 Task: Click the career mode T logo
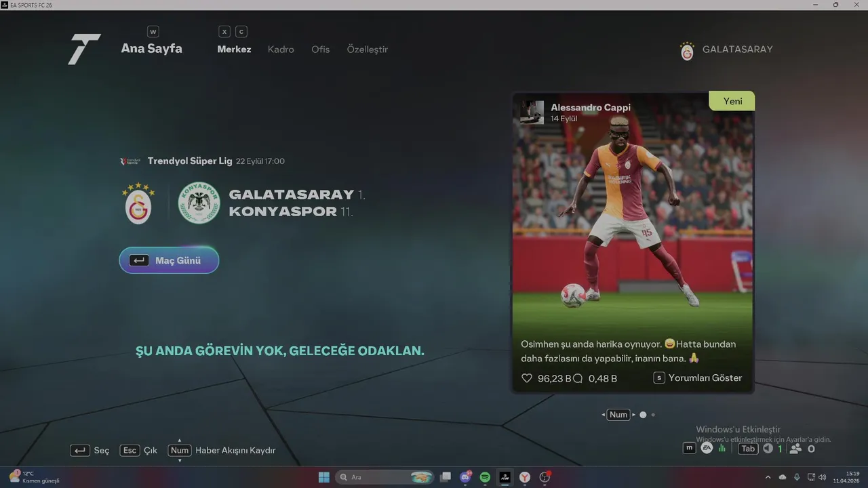pos(84,49)
